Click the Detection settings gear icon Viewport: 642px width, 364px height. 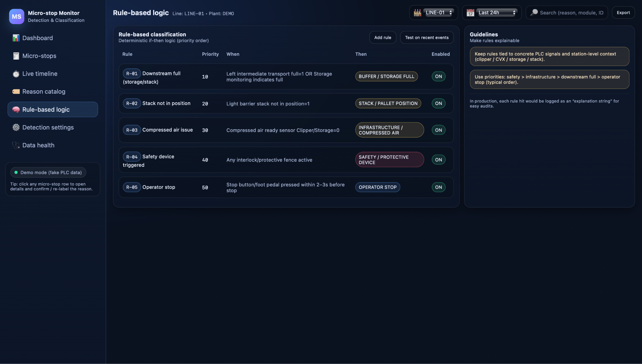[x=16, y=127]
